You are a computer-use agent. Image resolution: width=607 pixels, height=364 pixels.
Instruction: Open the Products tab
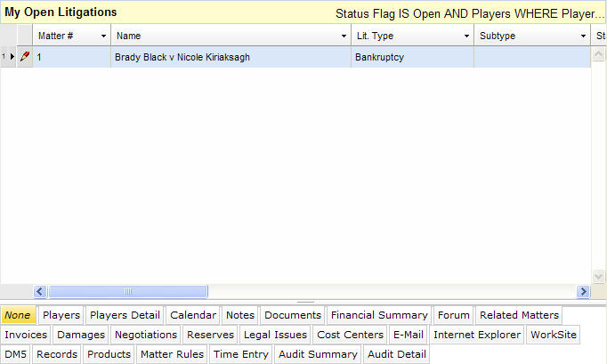point(109,354)
